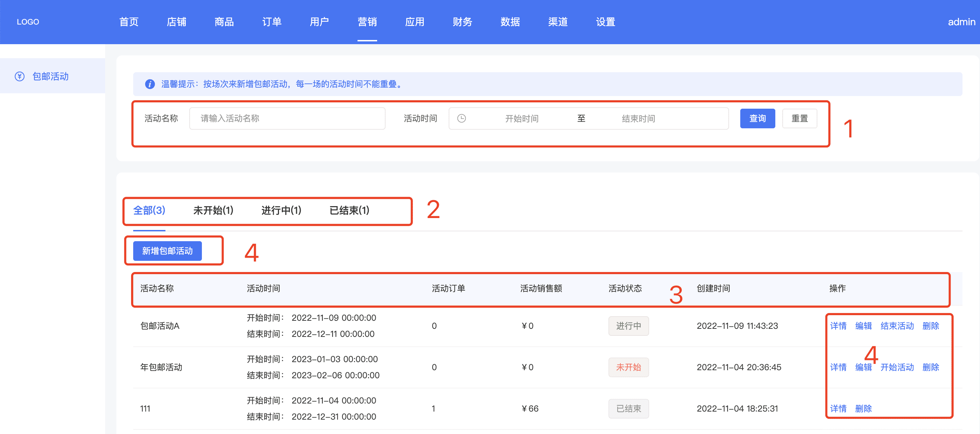
Task: Click the 进行中 status tag
Action: (x=628, y=326)
